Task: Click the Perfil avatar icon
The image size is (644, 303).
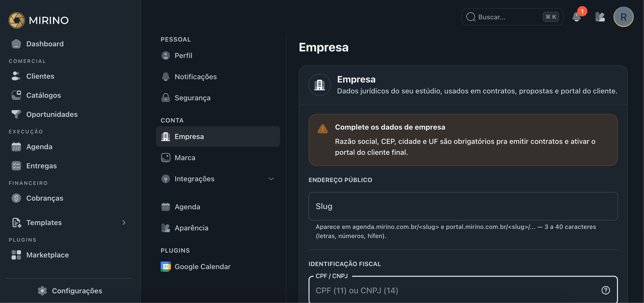Action: tap(166, 56)
